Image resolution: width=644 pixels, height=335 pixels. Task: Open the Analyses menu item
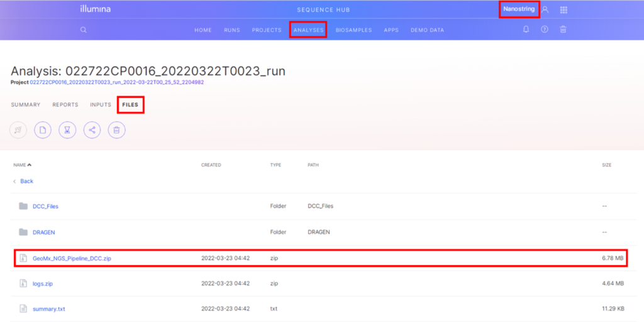308,30
